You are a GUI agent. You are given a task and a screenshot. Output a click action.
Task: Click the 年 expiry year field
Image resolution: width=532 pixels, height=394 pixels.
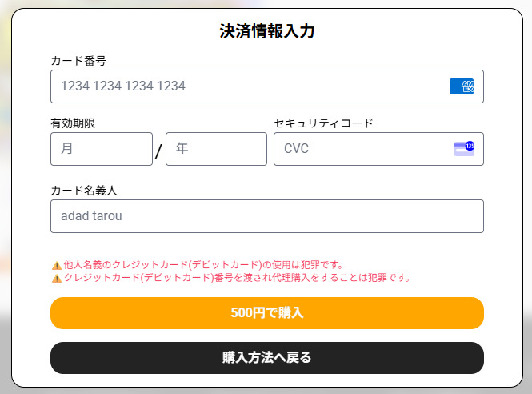pos(216,149)
